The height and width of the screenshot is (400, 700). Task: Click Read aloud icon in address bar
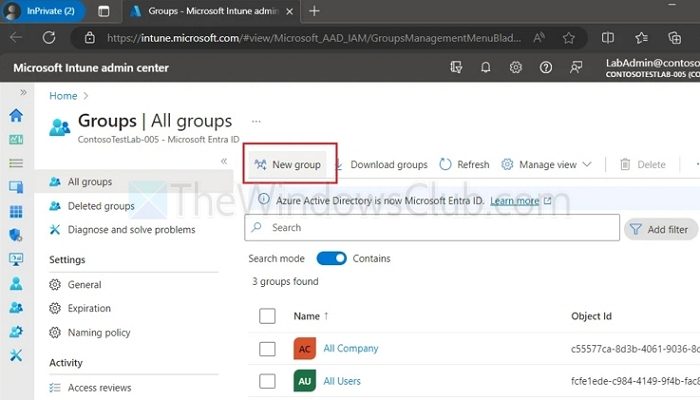[x=539, y=38]
